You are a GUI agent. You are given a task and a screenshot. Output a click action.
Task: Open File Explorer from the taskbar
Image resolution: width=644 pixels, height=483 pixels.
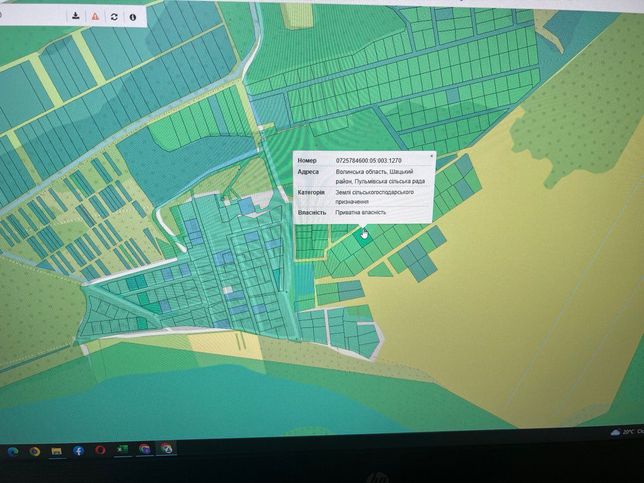(56, 451)
